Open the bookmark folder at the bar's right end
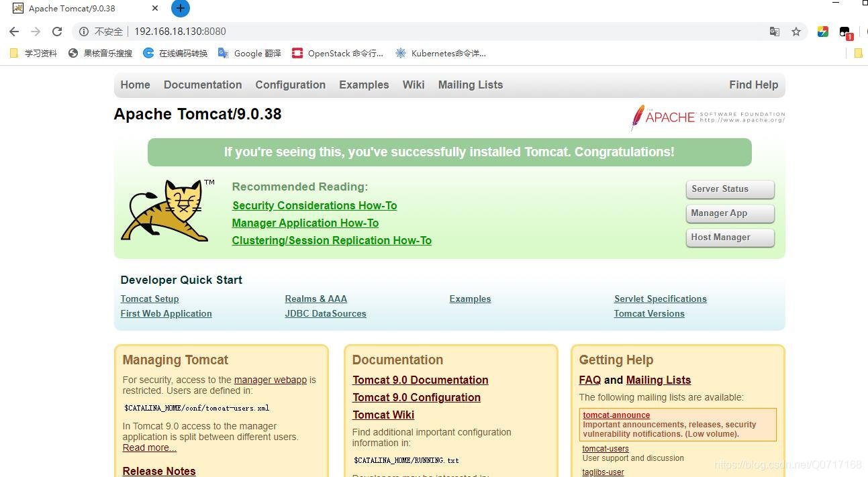The height and width of the screenshot is (477, 868). 858,53
